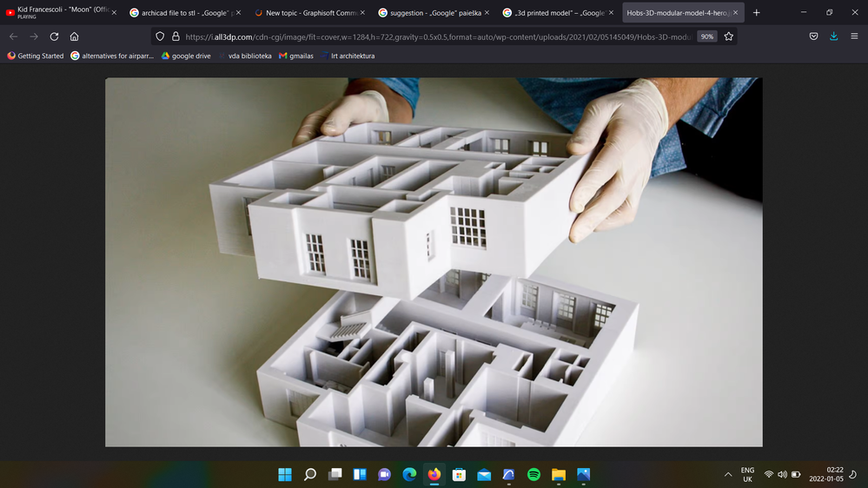Open Photos app from taskbar
The height and width of the screenshot is (488, 868).
click(x=584, y=475)
